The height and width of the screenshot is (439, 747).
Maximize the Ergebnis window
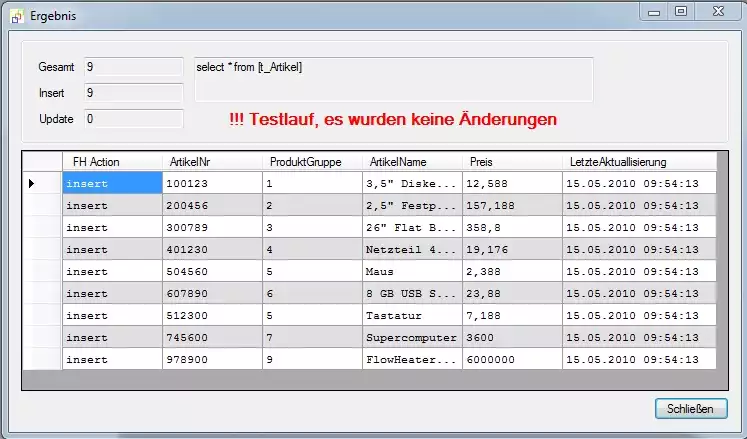pos(681,12)
